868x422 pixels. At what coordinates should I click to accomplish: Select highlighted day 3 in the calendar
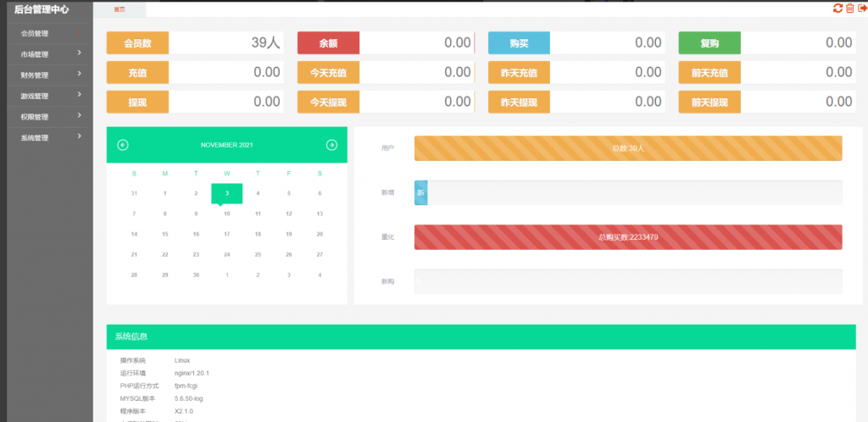[x=226, y=193]
